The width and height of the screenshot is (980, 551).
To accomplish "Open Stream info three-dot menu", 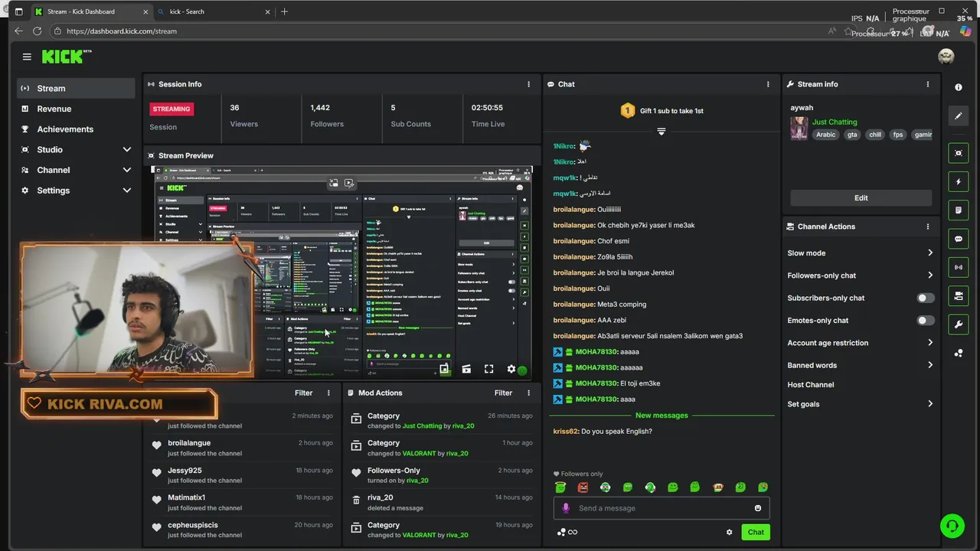I will tap(927, 84).
